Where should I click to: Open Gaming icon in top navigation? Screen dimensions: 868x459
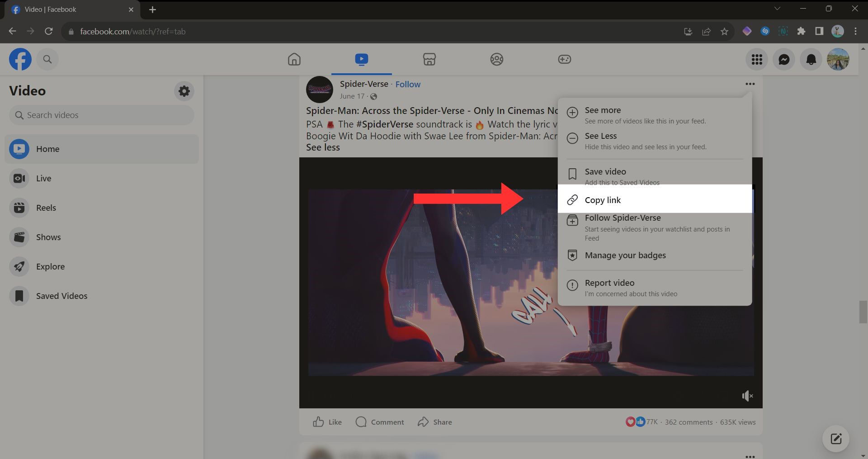click(x=564, y=59)
